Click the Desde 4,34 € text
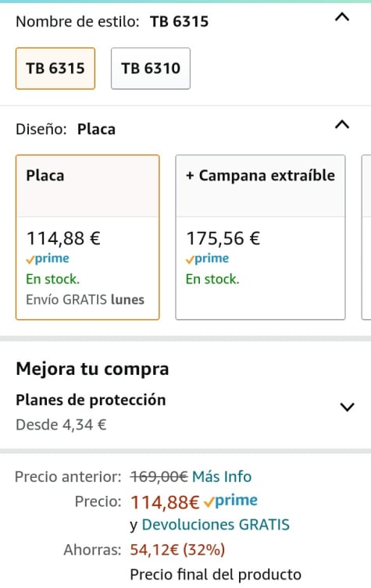This screenshot has height=588, width=371. pos(61,425)
